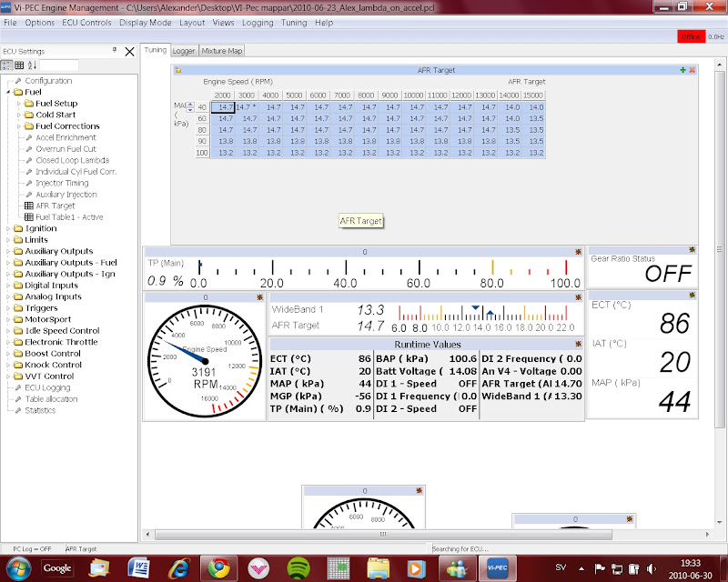The height and width of the screenshot is (582, 728).
Task: Open Spotify from the taskbar
Action: tap(298, 568)
